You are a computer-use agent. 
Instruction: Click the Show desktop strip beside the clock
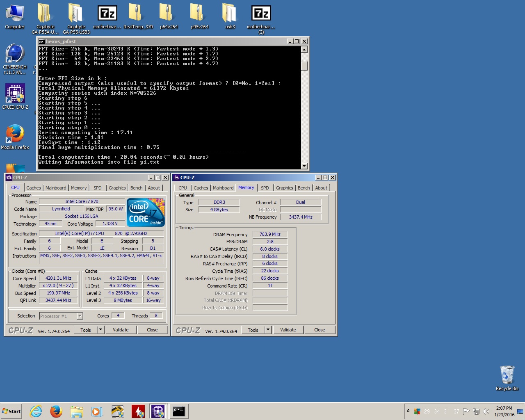[x=520, y=411]
